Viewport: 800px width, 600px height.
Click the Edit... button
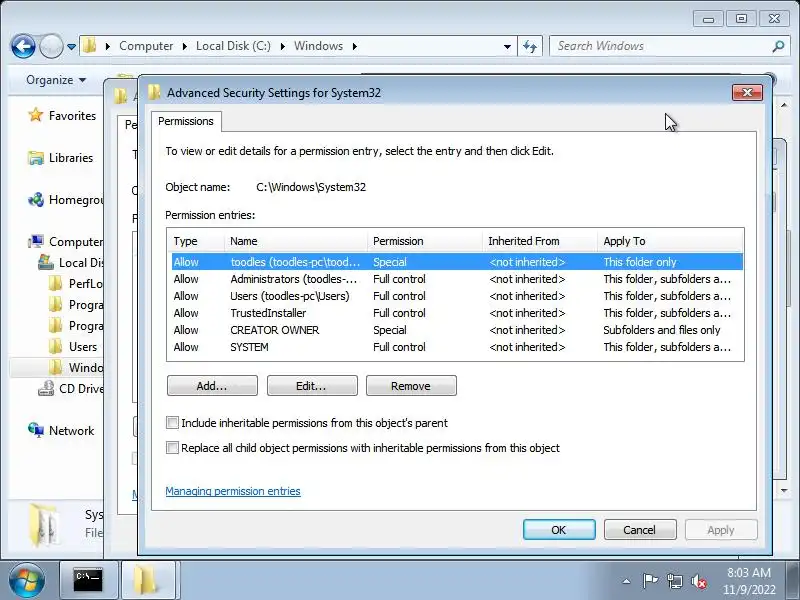point(312,386)
